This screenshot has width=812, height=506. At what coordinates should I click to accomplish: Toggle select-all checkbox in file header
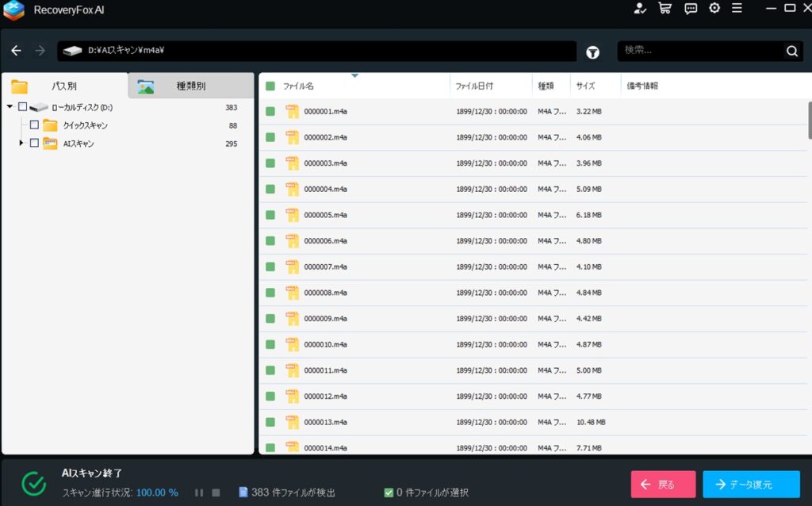[x=270, y=86]
